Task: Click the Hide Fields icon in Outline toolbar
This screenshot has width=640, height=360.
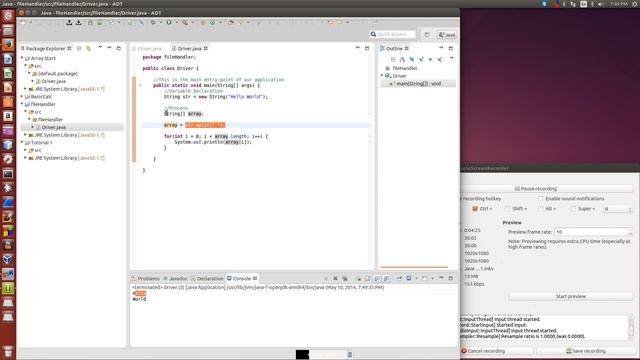Action: (411, 59)
